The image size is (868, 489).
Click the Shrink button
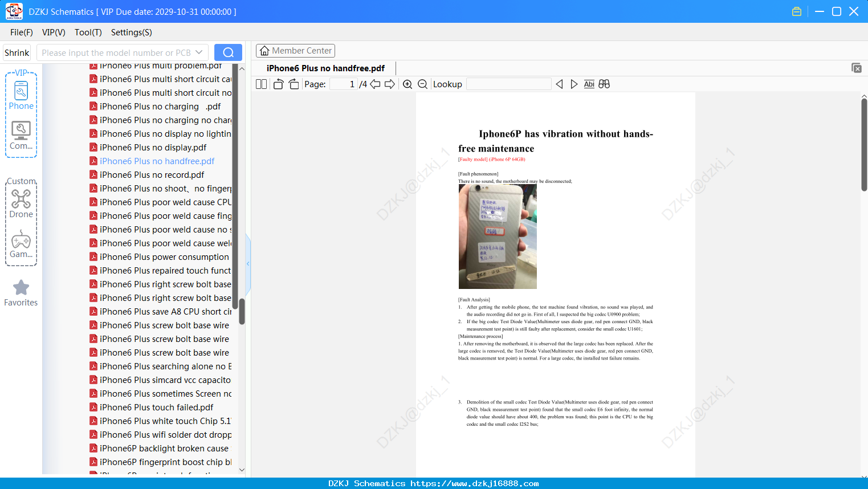tap(17, 52)
